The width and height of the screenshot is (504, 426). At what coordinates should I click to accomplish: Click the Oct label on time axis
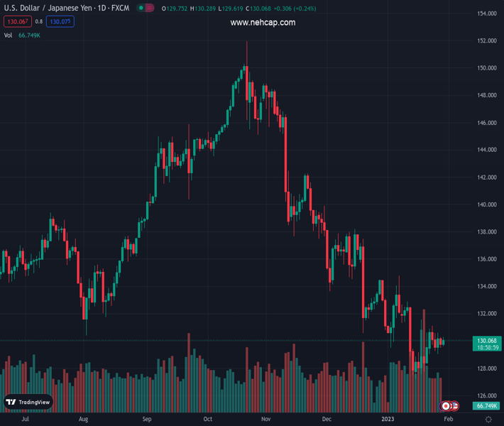208,420
